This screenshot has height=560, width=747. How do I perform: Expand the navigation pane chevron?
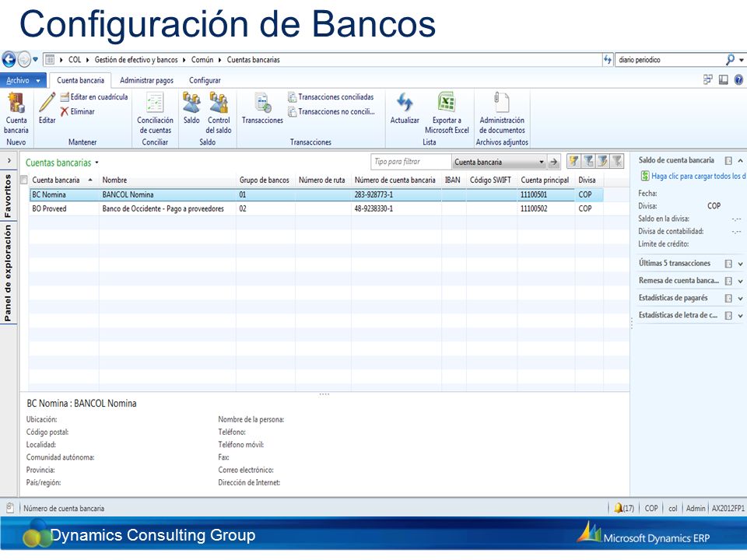coord(9,161)
